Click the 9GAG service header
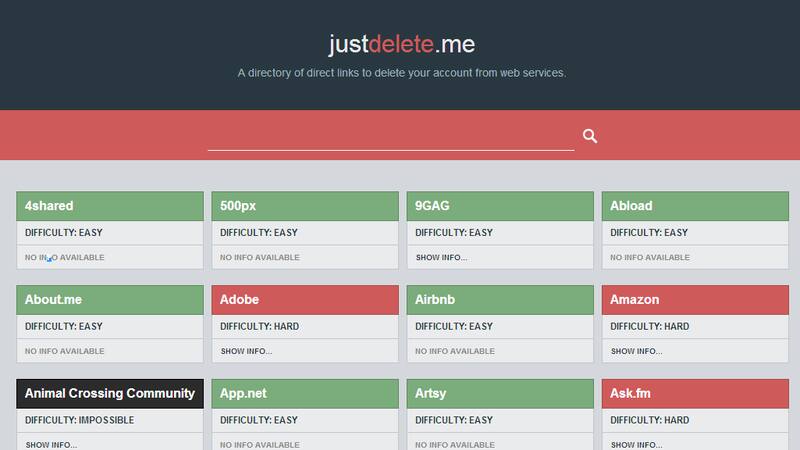The height and width of the screenshot is (450, 800). click(x=499, y=206)
